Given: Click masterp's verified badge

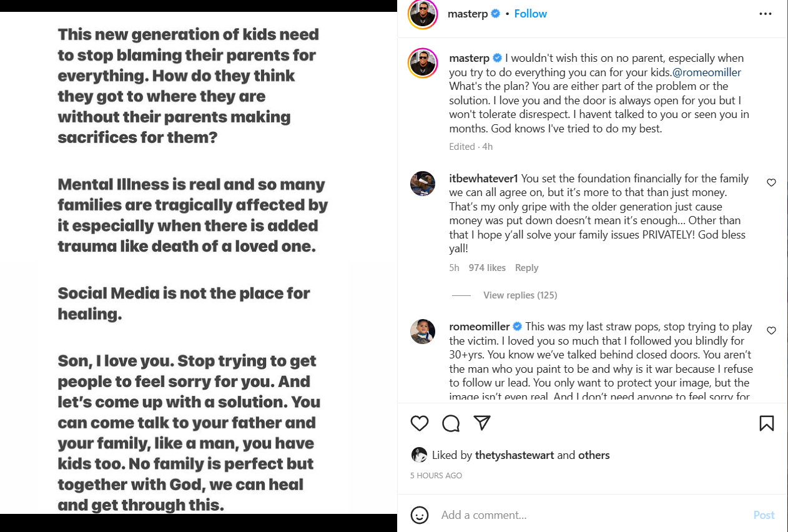Looking at the screenshot, I should (495, 13).
